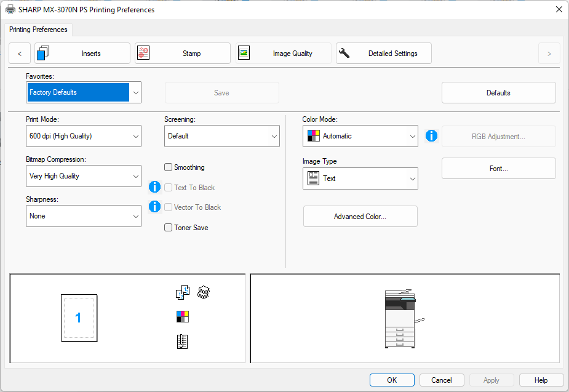The image size is (569, 392).
Task: Click the info icon next to Text To Black
Action: 155,187
